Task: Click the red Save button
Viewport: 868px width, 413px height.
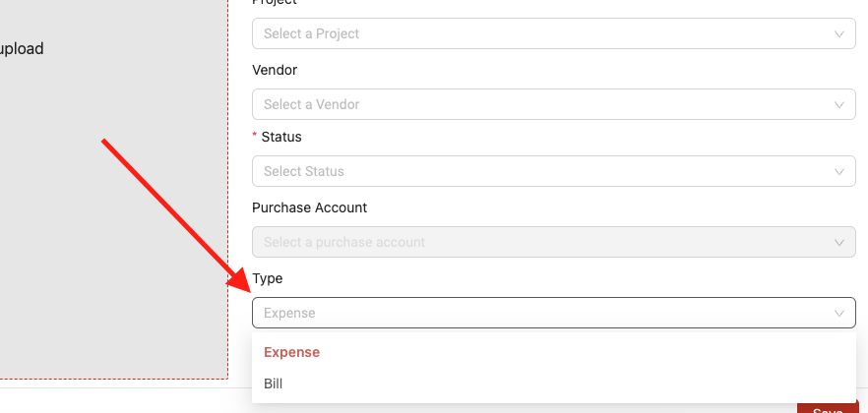Action: pyautogui.click(x=828, y=406)
